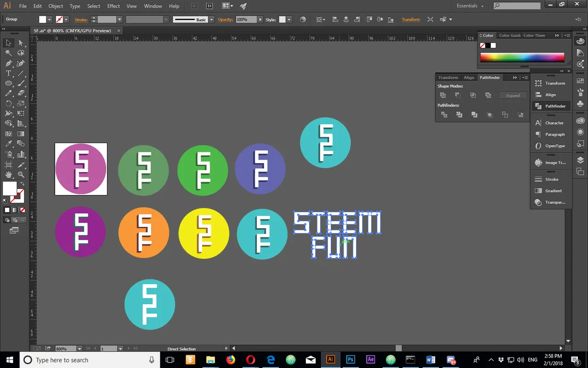Open the graphic Style dropdown
This screenshot has height=368, width=588.
(289, 19)
